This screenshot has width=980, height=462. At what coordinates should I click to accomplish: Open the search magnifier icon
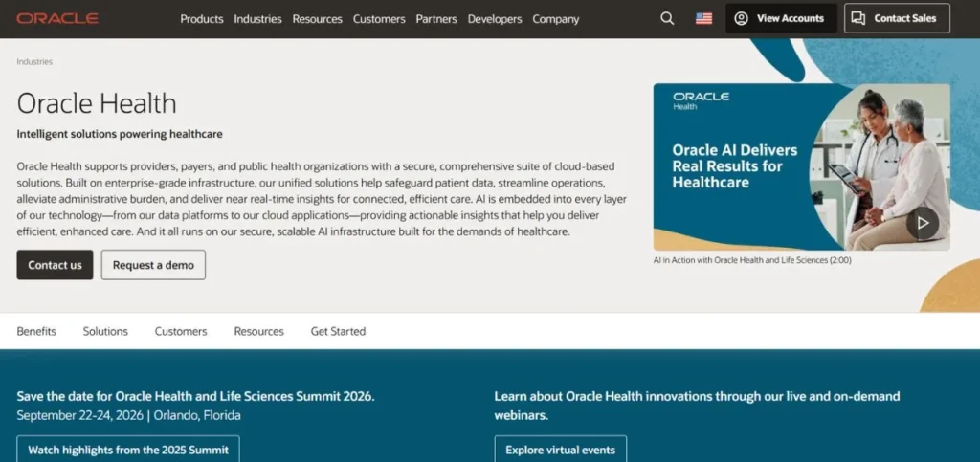click(667, 19)
